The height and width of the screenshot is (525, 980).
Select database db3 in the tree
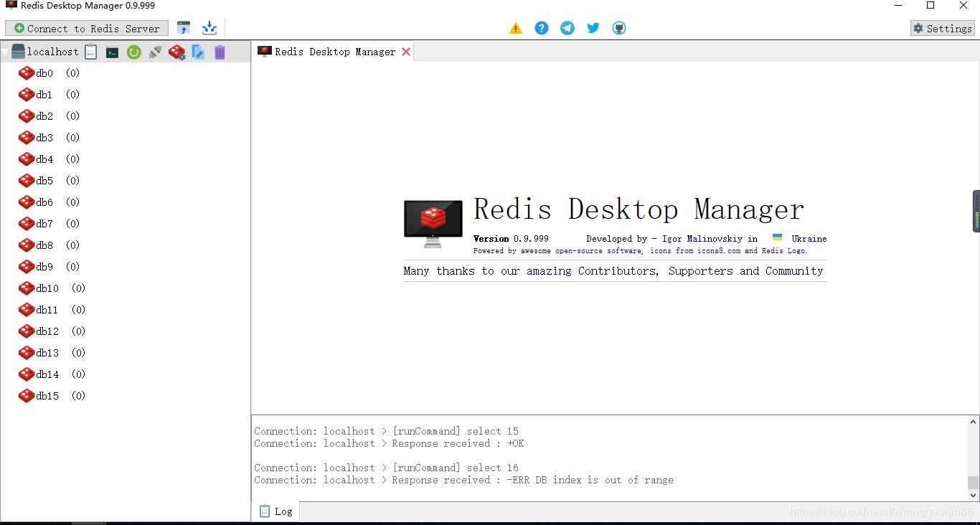49,138
